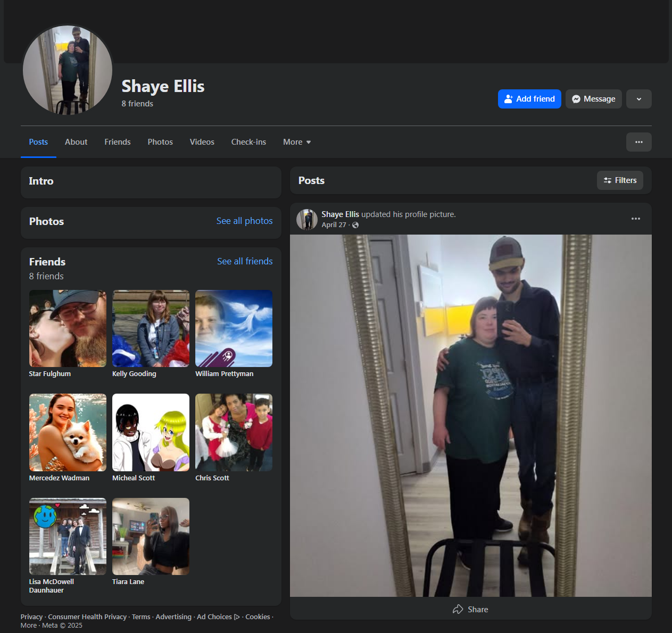Click the Add friend button
Image resolution: width=672 pixels, height=633 pixels.
(x=529, y=99)
